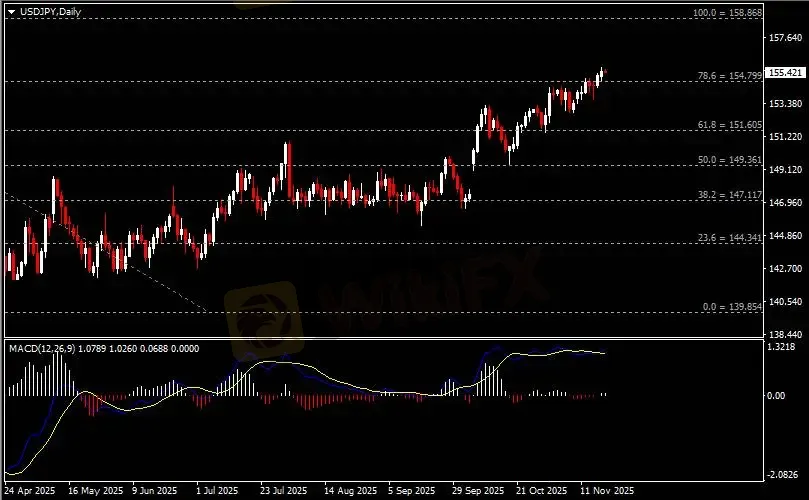The height and width of the screenshot is (500, 809).
Task: Click the MACD(12,26,9) indicator label
Action: point(42,349)
